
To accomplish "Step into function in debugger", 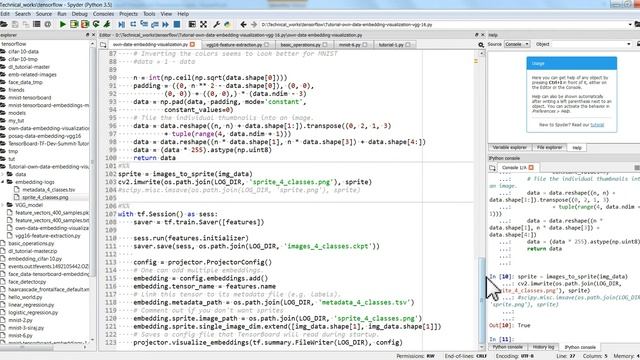I will pos(144,24).
